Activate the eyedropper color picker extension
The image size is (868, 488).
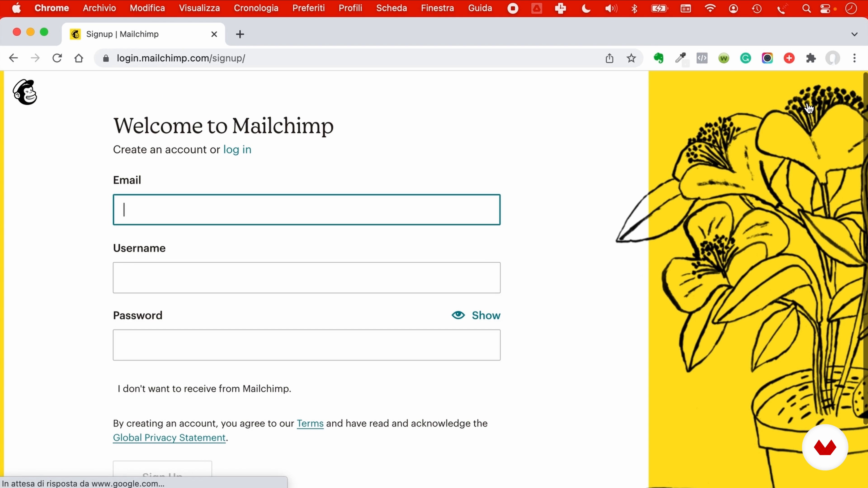click(680, 58)
